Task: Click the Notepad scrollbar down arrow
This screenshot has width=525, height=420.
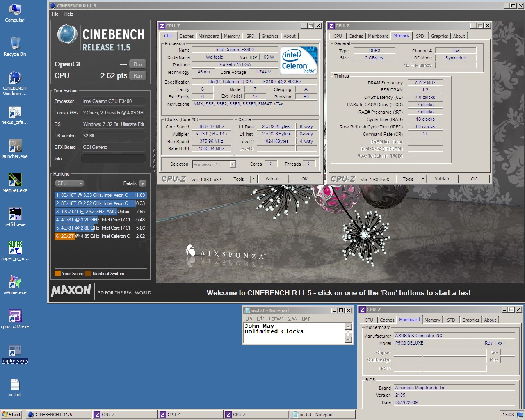Action: pyautogui.click(x=349, y=340)
